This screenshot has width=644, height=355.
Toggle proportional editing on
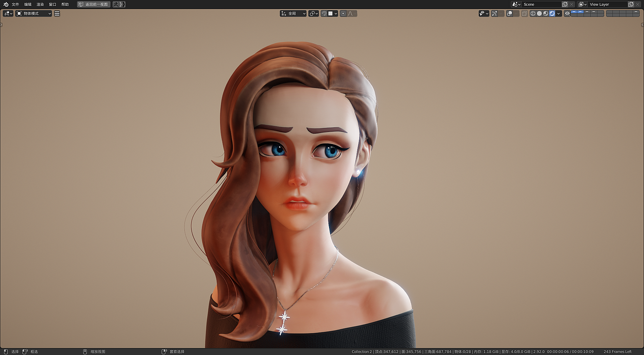pos(343,13)
